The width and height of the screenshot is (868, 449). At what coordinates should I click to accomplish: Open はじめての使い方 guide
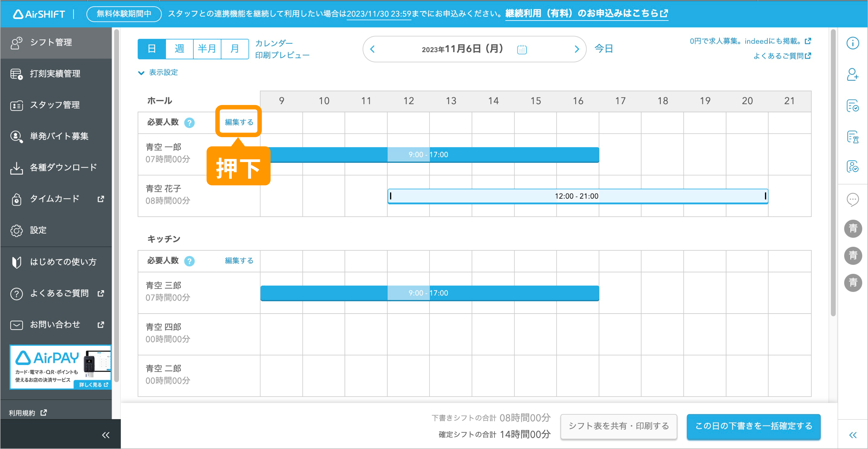(56, 262)
